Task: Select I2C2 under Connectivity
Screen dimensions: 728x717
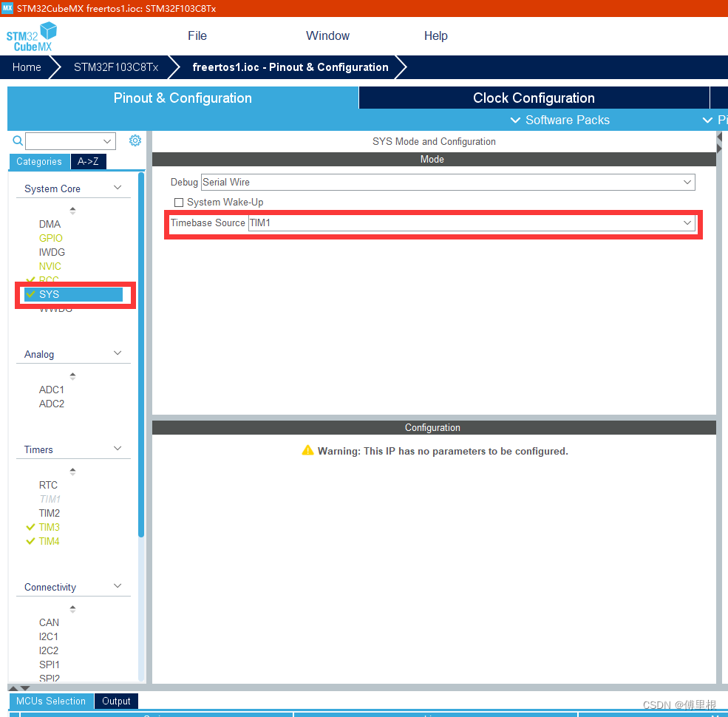Action: [x=48, y=651]
